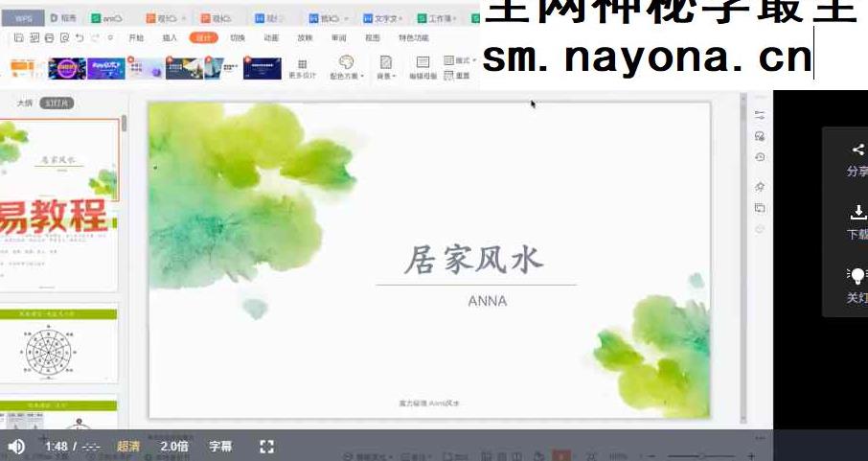Open the 放映 ribbon tab
The width and height of the screenshot is (868, 461).
[x=305, y=37]
